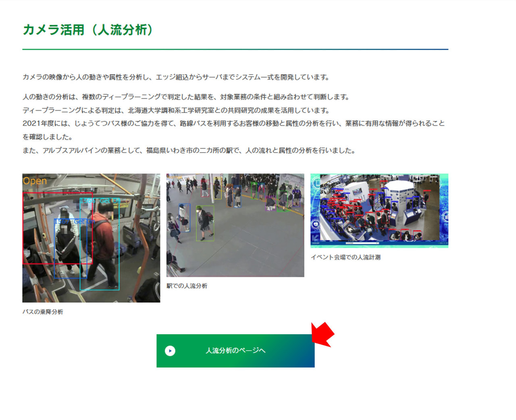
Task: Click the line beginning 2021年度には
Action: click(233, 124)
